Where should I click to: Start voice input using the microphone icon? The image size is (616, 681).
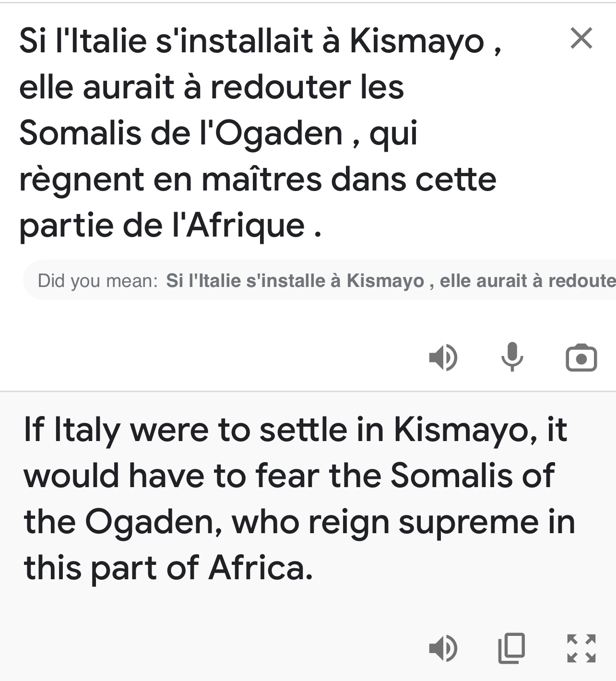(512, 357)
